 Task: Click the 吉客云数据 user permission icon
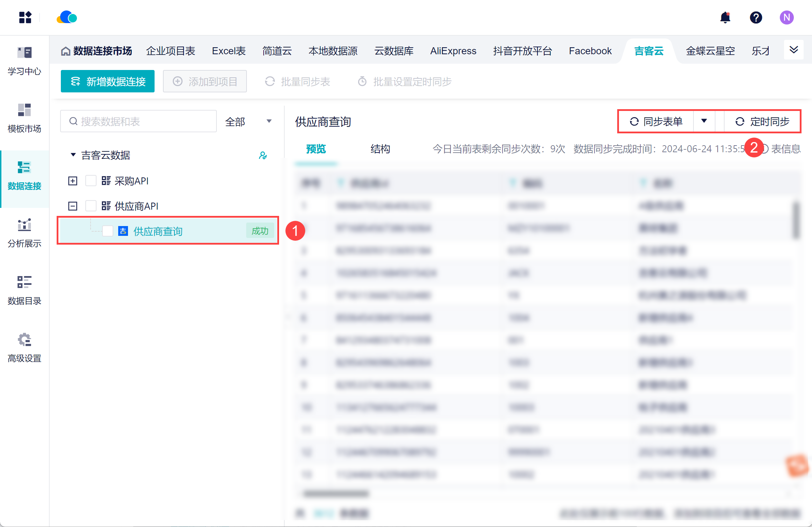click(263, 155)
